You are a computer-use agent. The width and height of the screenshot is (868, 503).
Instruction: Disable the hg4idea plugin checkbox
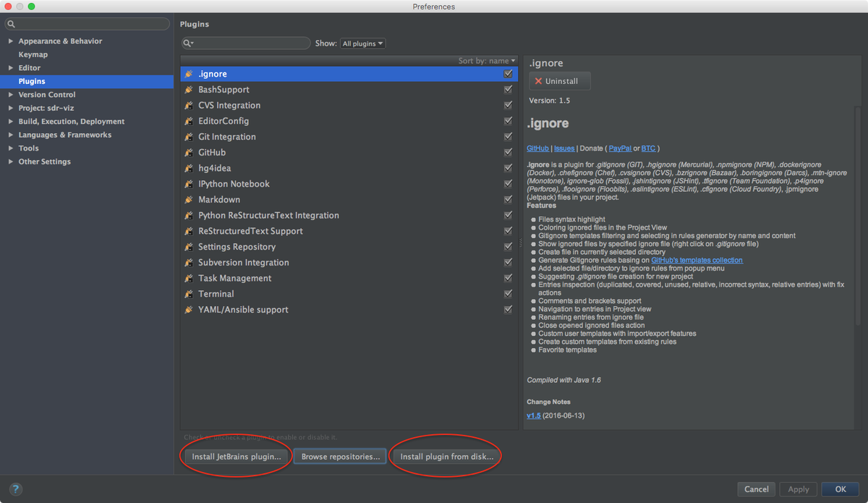pos(508,168)
